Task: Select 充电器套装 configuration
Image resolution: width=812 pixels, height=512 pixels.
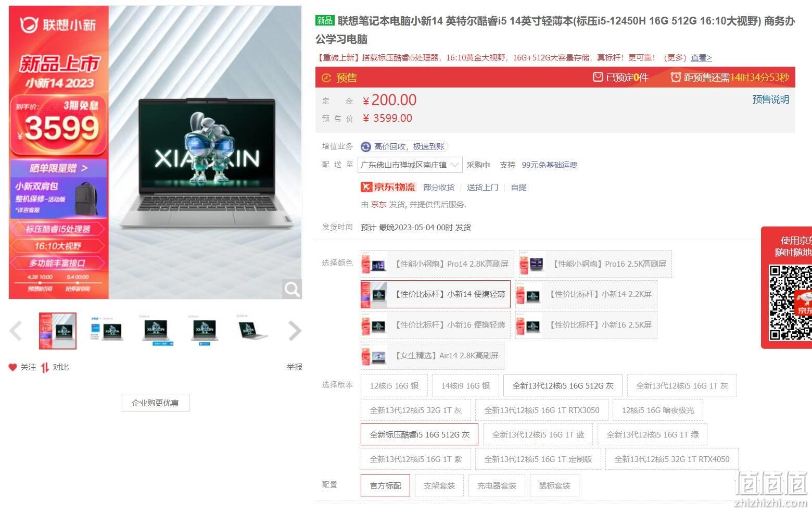Action: pos(497,486)
